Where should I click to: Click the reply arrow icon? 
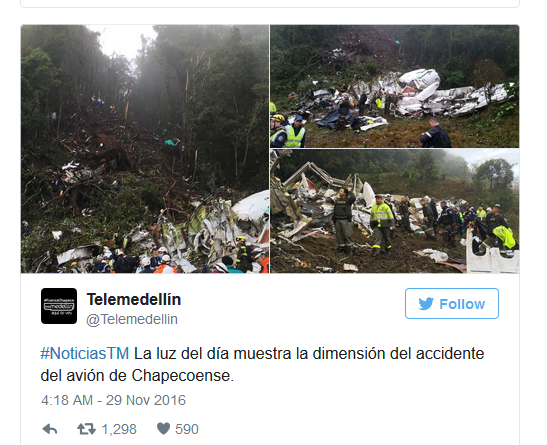click(x=50, y=429)
